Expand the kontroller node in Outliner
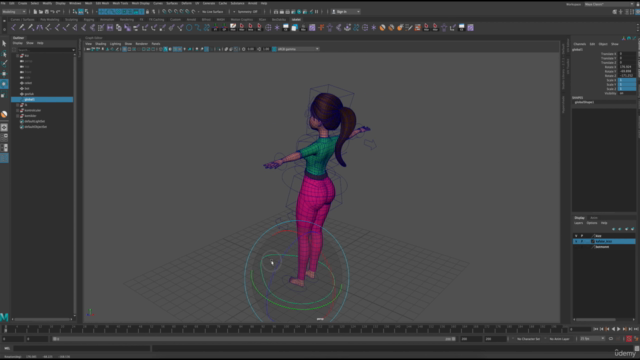 pos(17,110)
